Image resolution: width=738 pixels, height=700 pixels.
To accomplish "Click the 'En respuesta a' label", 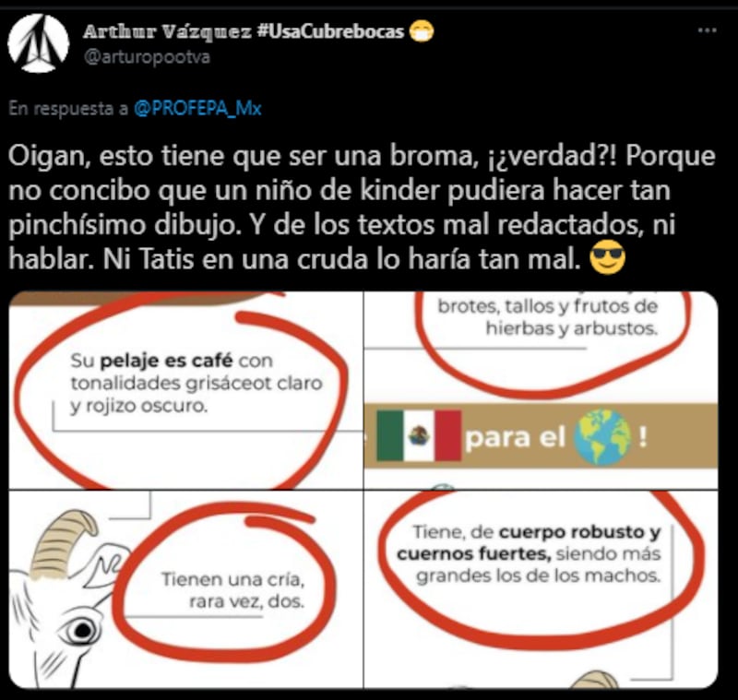I will (x=68, y=109).
